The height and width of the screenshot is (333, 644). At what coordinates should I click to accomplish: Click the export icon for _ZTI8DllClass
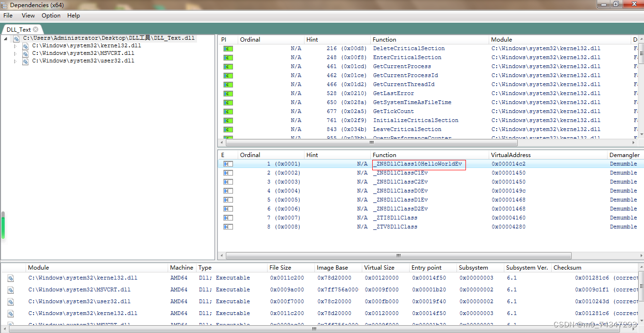click(228, 218)
